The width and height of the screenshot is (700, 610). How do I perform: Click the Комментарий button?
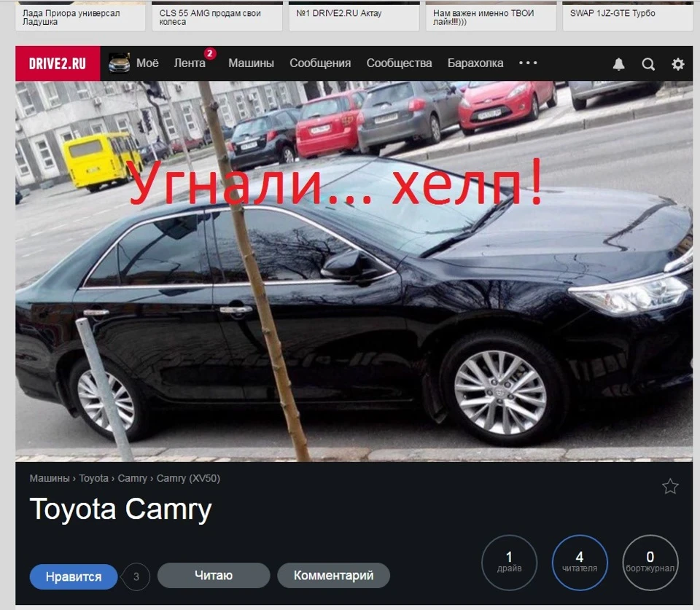point(333,575)
